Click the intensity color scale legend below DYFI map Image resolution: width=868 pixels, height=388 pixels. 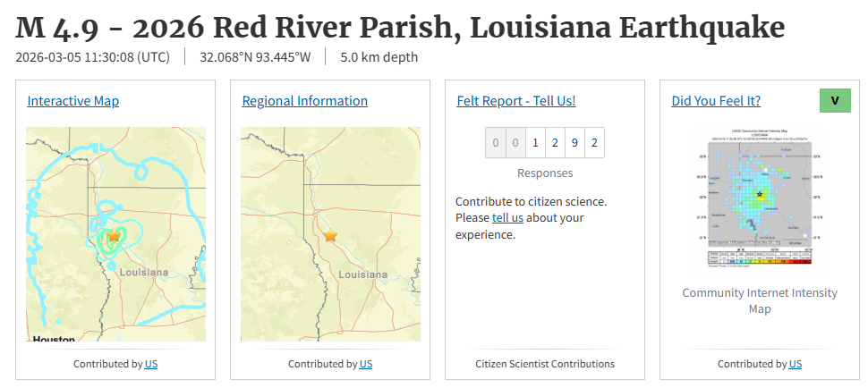[x=760, y=258]
